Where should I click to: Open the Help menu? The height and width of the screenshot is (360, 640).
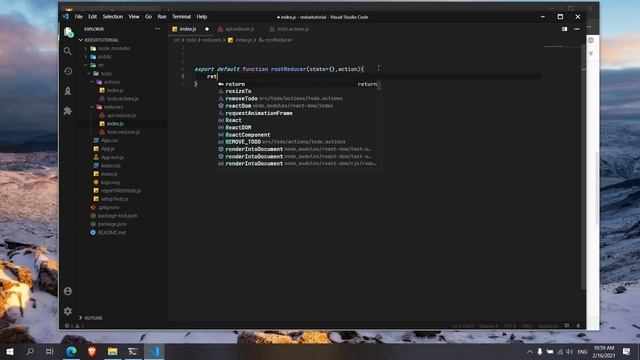point(202,17)
